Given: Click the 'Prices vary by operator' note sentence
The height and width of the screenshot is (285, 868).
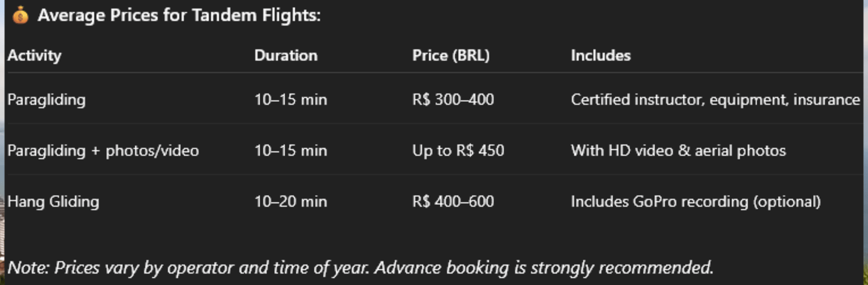Looking at the screenshot, I should (x=188, y=267).
